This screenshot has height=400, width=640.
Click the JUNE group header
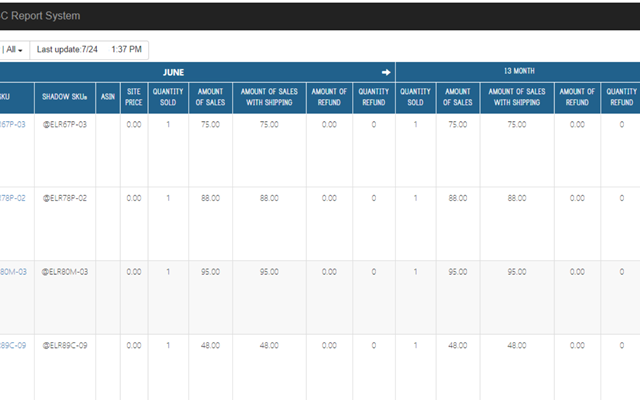coord(173,72)
